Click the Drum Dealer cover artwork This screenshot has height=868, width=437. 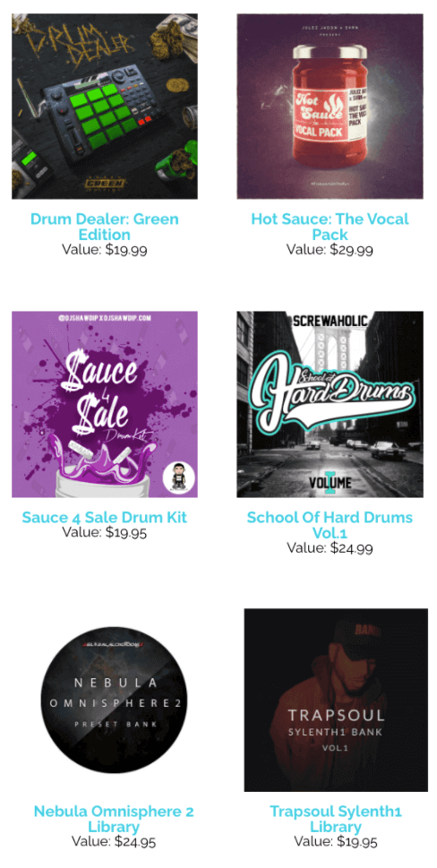(105, 106)
